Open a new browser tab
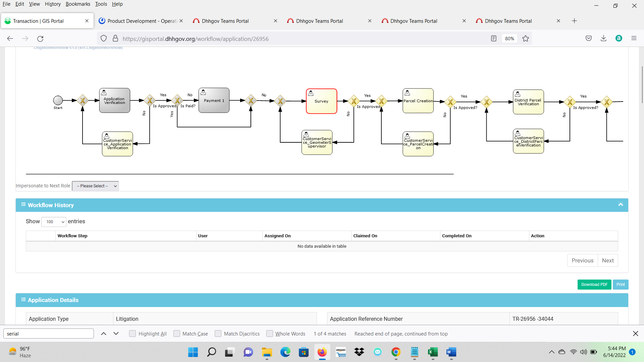Viewport: 644px width, 362px height. [574, 21]
